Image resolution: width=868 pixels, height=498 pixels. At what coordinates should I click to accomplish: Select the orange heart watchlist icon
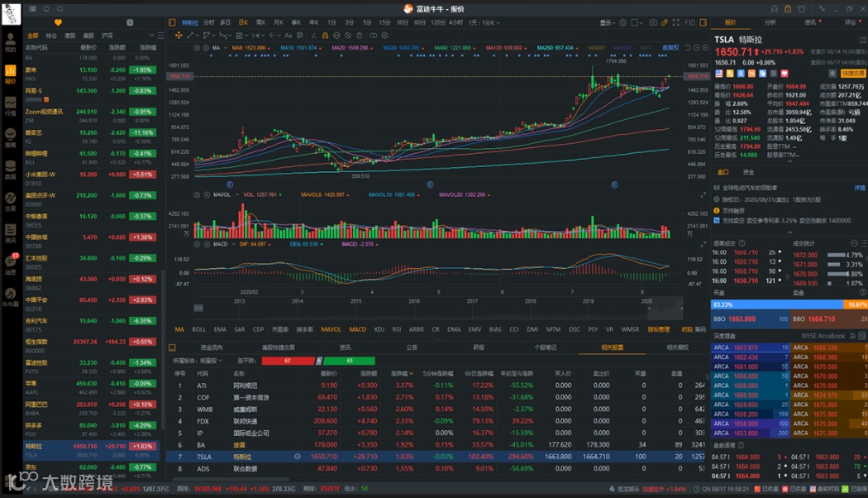(x=58, y=22)
